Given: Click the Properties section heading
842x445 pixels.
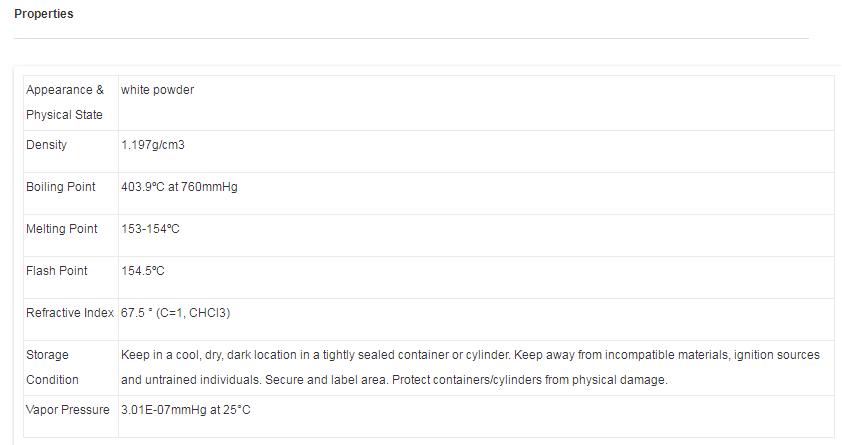Looking at the screenshot, I should [x=43, y=14].
